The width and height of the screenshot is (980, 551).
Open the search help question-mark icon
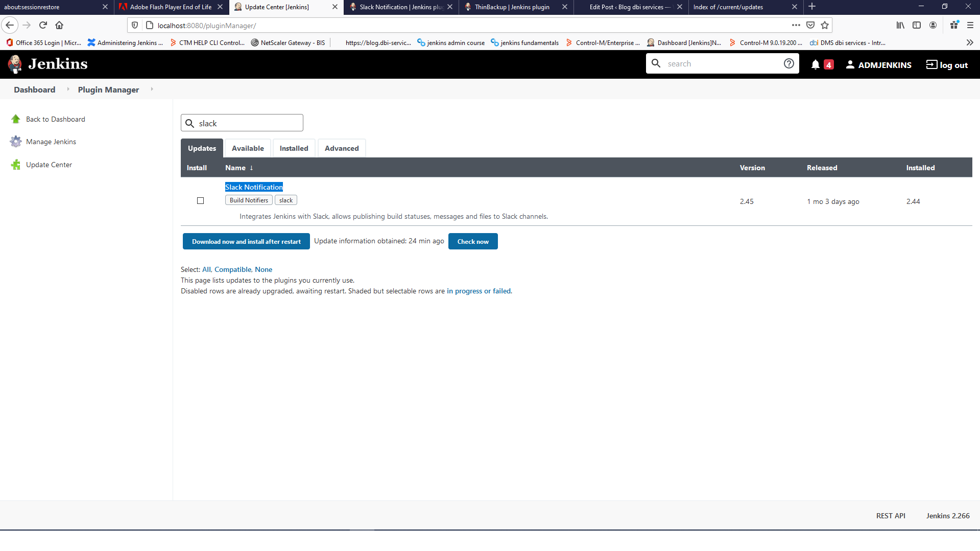click(788, 63)
